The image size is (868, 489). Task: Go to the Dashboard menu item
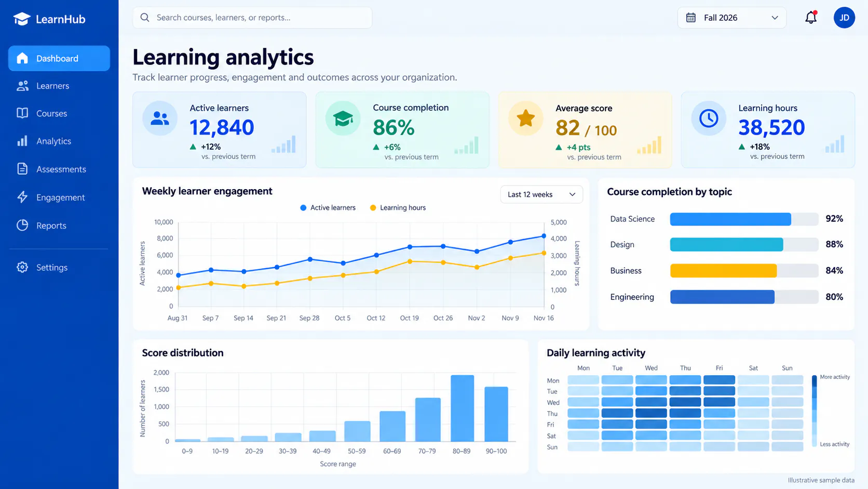click(x=59, y=58)
